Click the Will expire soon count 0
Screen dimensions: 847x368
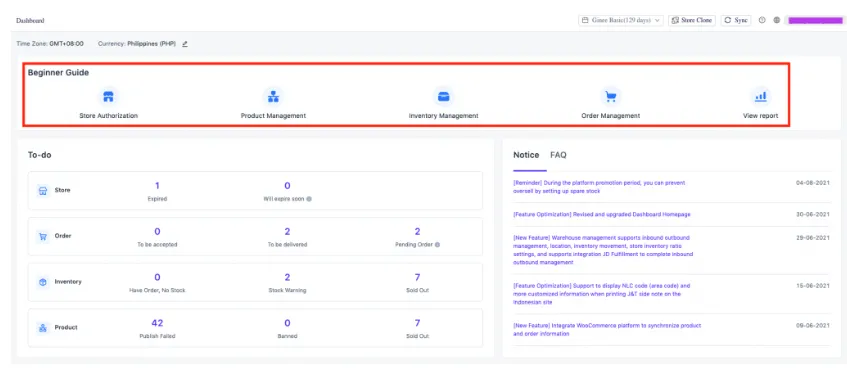click(x=287, y=186)
